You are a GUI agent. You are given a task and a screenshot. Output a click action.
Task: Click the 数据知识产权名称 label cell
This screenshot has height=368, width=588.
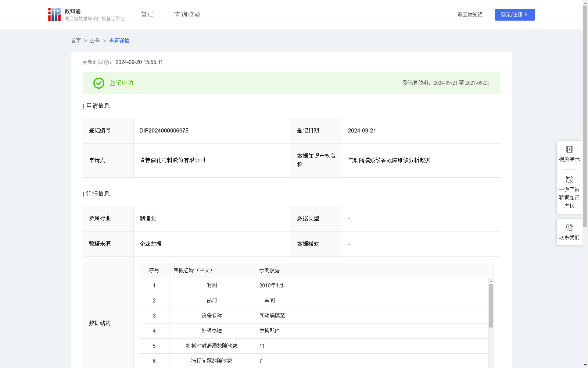316,160
